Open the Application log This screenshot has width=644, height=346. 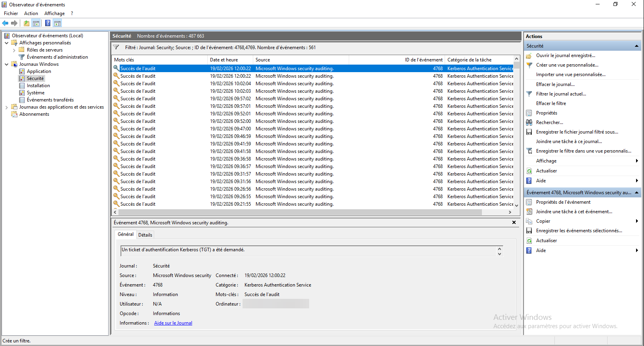[x=39, y=71]
